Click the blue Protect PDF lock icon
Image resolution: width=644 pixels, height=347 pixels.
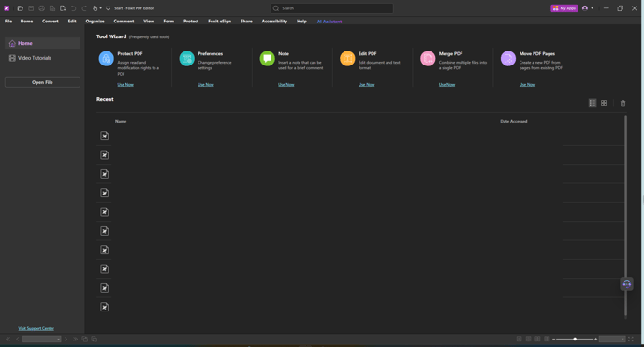[107, 59]
